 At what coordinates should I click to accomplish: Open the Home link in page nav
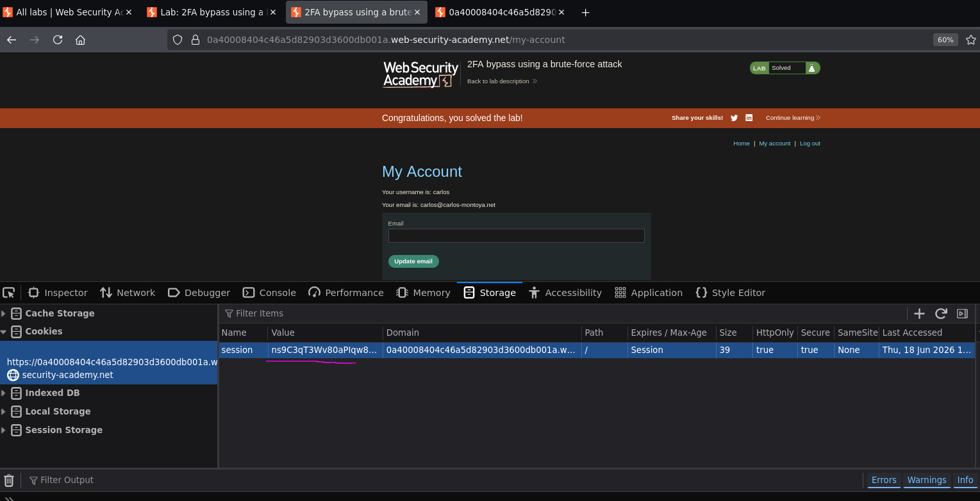click(x=741, y=144)
